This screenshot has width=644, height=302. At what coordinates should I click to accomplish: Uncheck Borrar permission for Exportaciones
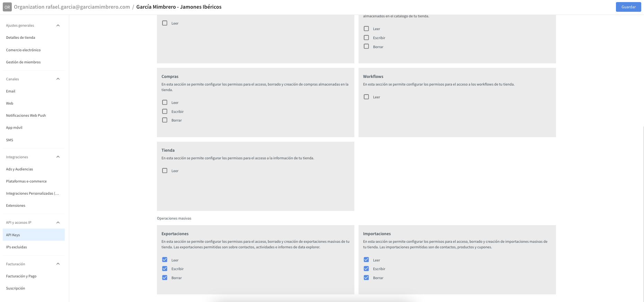pyautogui.click(x=165, y=278)
